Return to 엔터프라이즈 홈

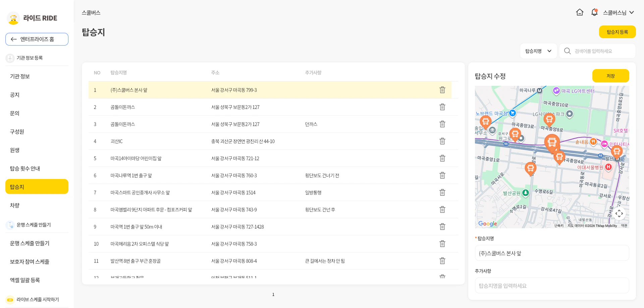click(37, 39)
